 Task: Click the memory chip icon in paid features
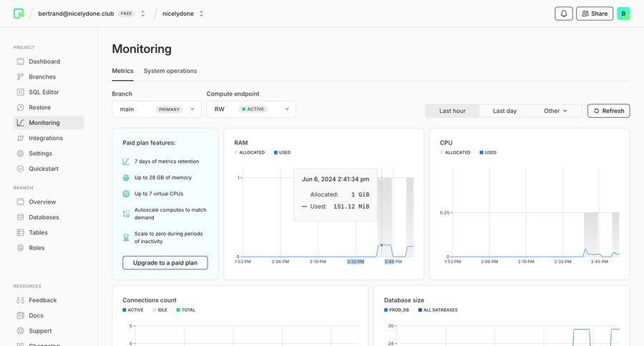[126, 178]
